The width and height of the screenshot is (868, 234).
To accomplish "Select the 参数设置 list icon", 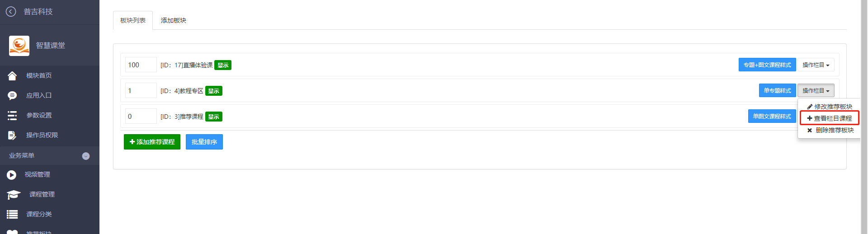I will (12, 115).
